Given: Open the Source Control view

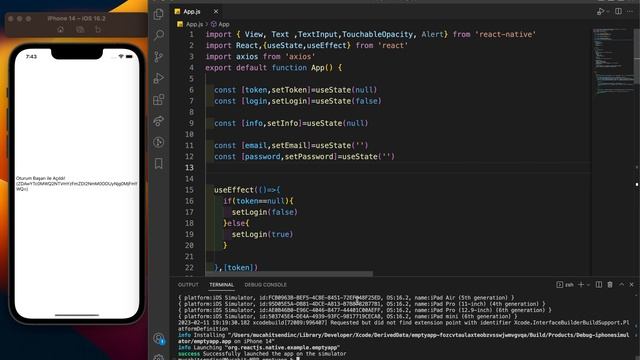Looking at the screenshot, I should pyautogui.click(x=159, y=57).
